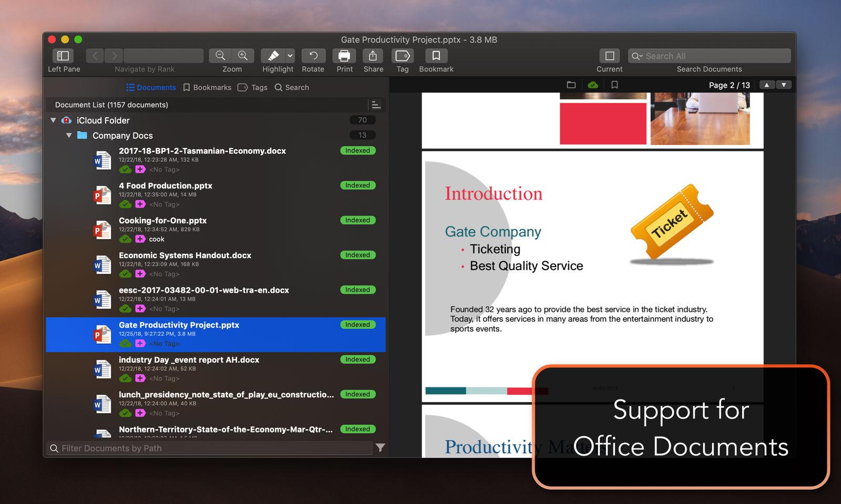Open the document list options menu icon
The width and height of the screenshot is (841, 504).
point(376,105)
